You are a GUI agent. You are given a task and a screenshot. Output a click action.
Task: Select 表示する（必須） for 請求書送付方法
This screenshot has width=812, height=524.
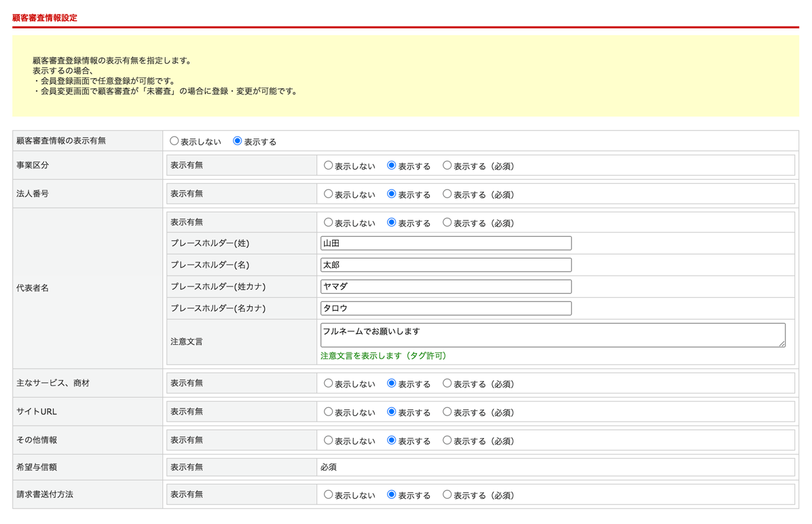(447, 495)
